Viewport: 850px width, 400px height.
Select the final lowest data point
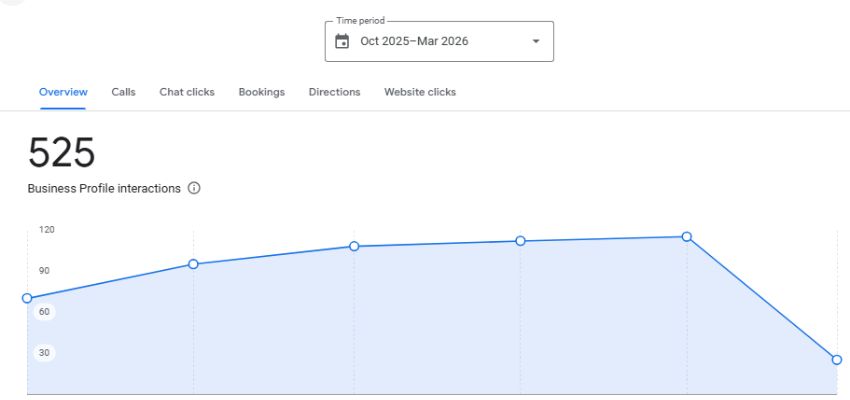tap(836, 360)
